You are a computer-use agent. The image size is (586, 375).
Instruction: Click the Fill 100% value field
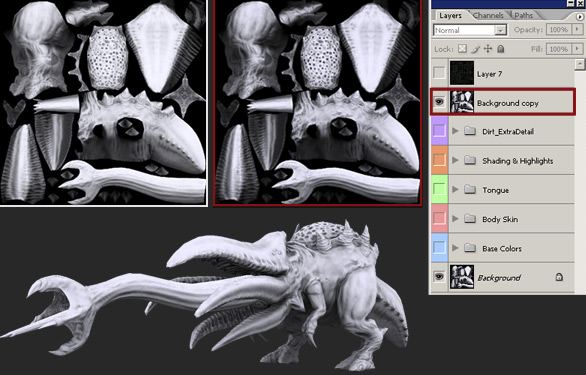559,49
